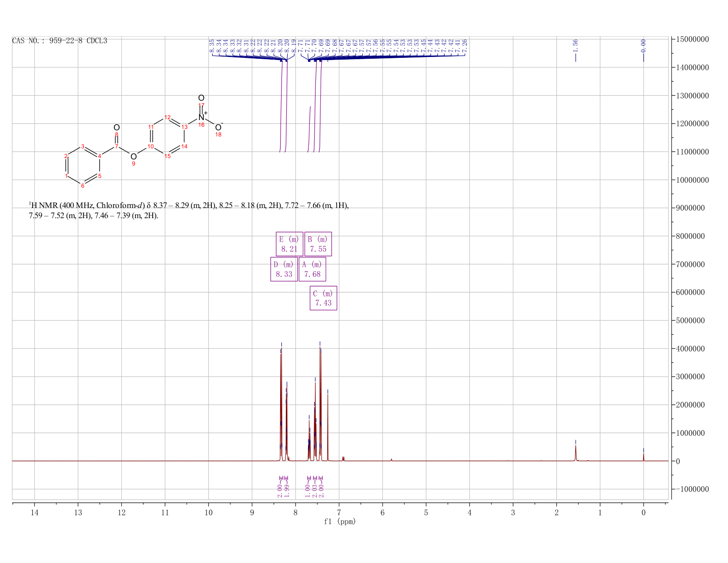This screenshot has width=728, height=563.
Task: Select the multiplet box D (m) 8.33
Action: 284,269
